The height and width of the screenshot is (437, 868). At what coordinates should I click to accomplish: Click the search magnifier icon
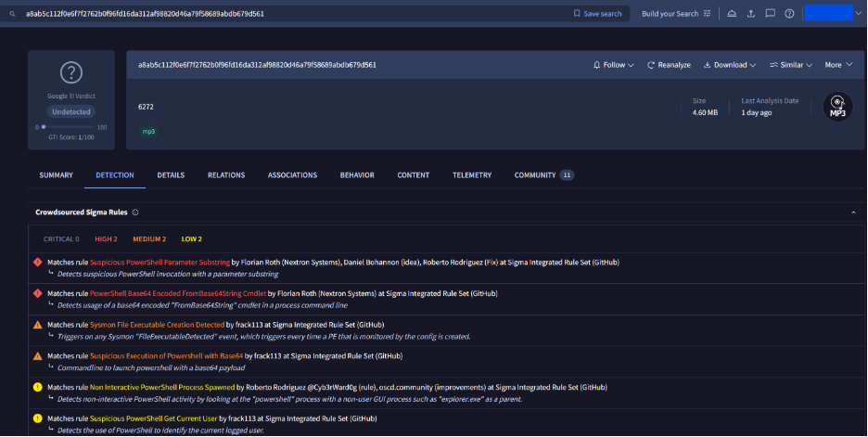tap(12, 14)
